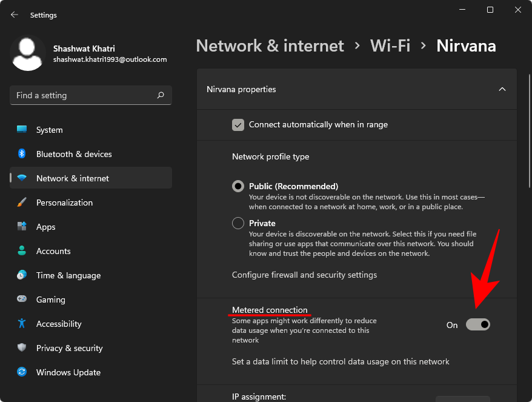
Task: Open Apps settings via its icon
Action: [x=22, y=227]
